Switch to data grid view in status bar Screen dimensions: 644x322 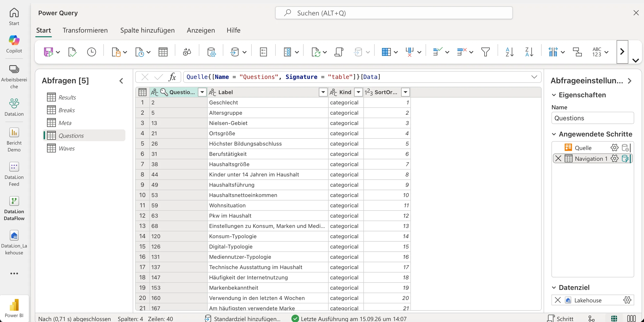click(614, 319)
